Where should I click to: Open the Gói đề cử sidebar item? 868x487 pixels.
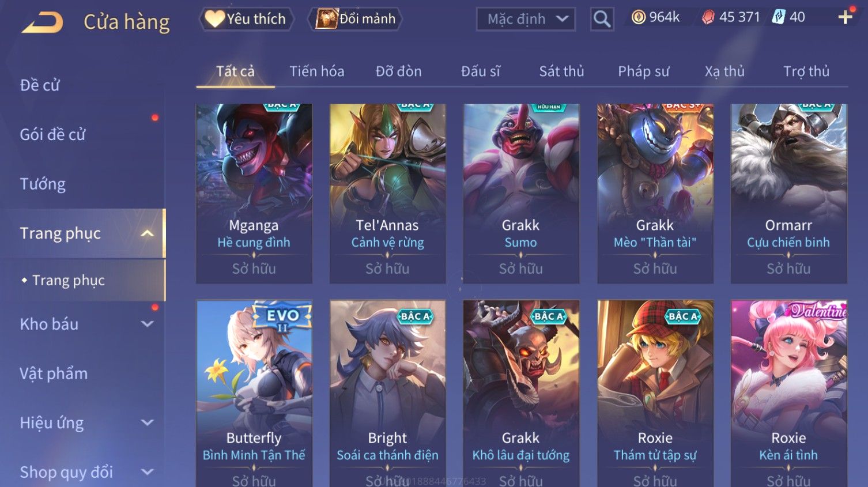coord(52,134)
